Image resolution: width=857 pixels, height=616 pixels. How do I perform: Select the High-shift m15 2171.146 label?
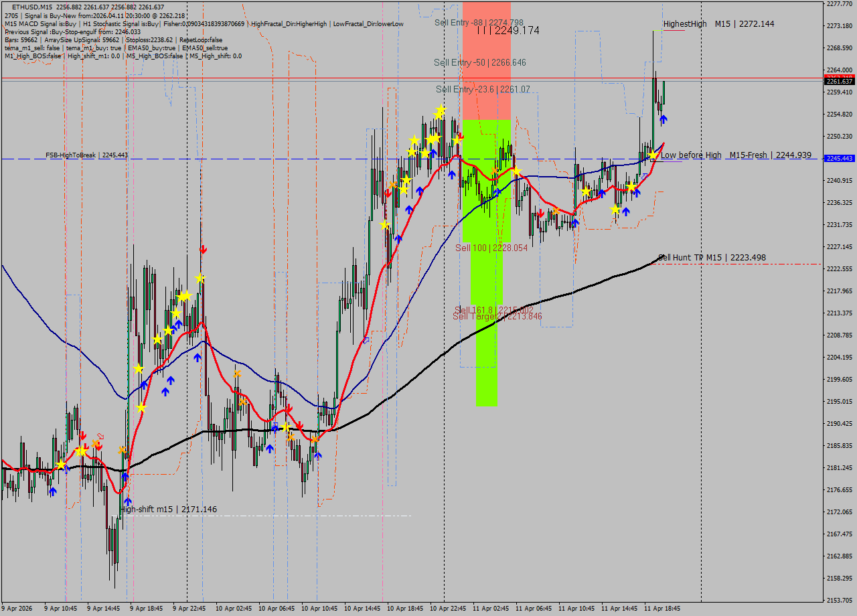[x=169, y=510]
